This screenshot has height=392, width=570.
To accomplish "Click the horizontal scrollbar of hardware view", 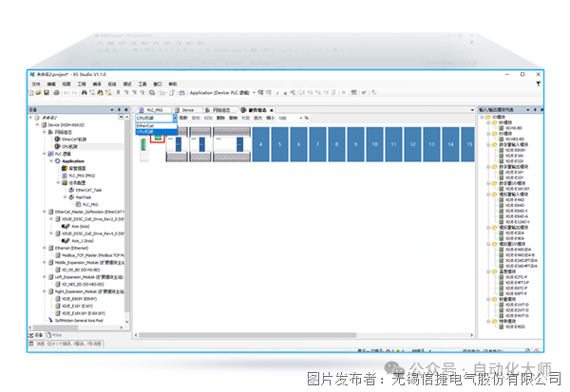I will (248, 335).
